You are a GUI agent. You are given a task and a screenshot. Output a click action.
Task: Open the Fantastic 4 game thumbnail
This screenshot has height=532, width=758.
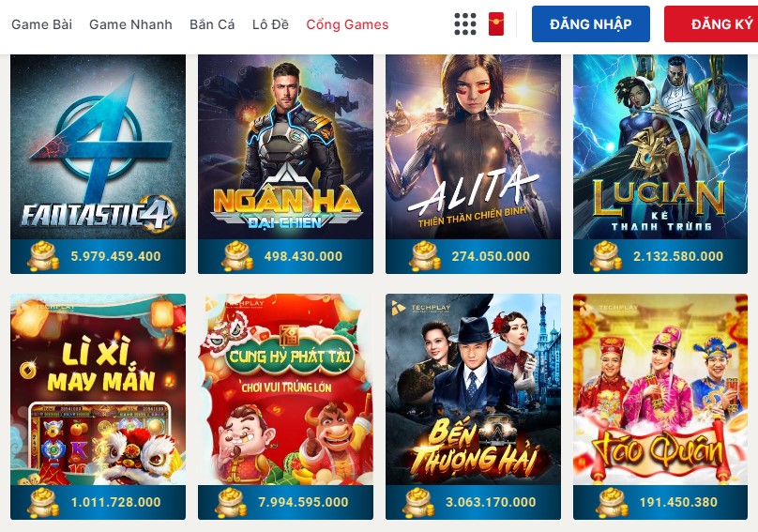coord(99,146)
